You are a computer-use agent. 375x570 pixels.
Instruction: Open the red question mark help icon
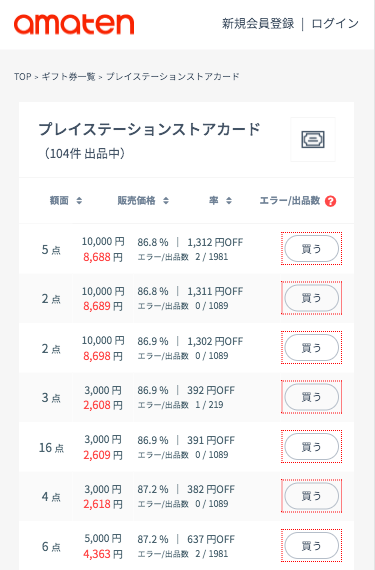pos(330,201)
